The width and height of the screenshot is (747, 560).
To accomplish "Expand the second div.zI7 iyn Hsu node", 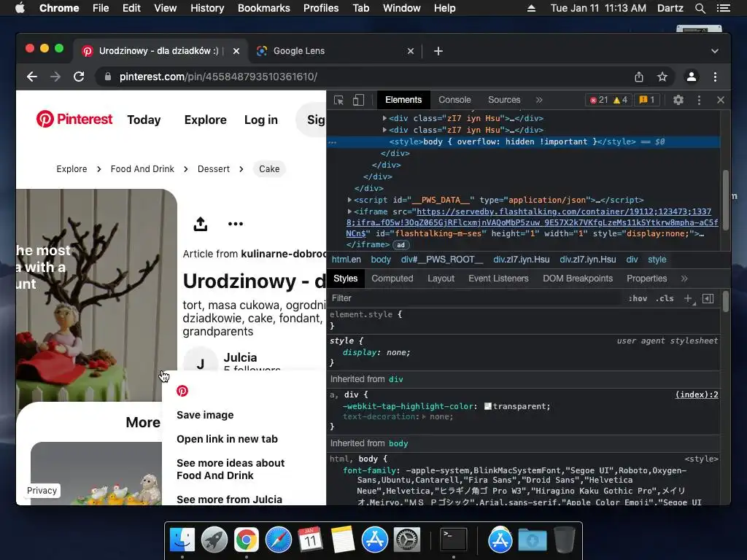I will [x=384, y=130].
